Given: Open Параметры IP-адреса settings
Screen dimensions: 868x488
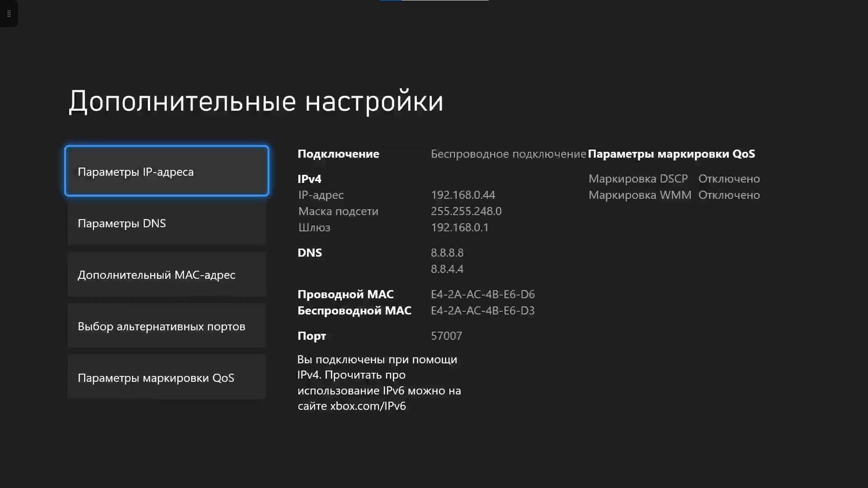Looking at the screenshot, I should pos(166,171).
